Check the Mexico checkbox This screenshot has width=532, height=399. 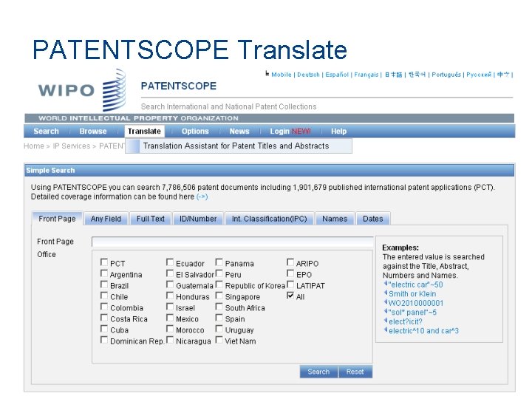click(170, 318)
